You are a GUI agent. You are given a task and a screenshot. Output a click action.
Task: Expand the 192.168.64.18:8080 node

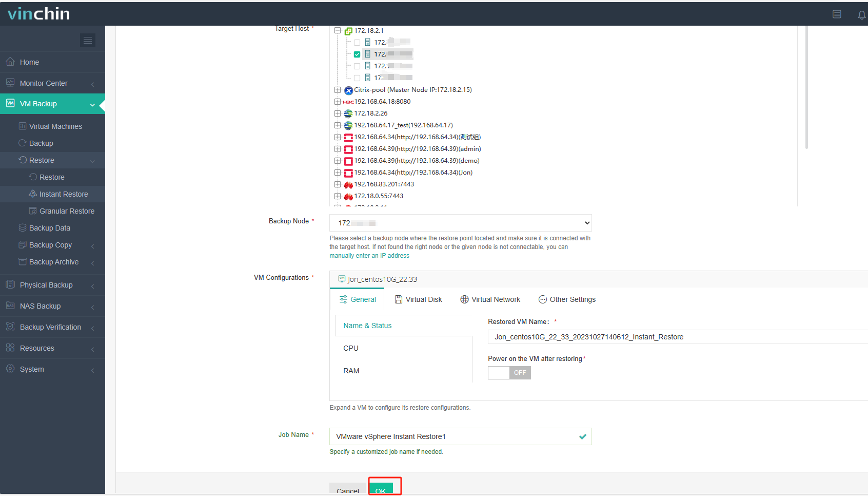[x=338, y=102]
